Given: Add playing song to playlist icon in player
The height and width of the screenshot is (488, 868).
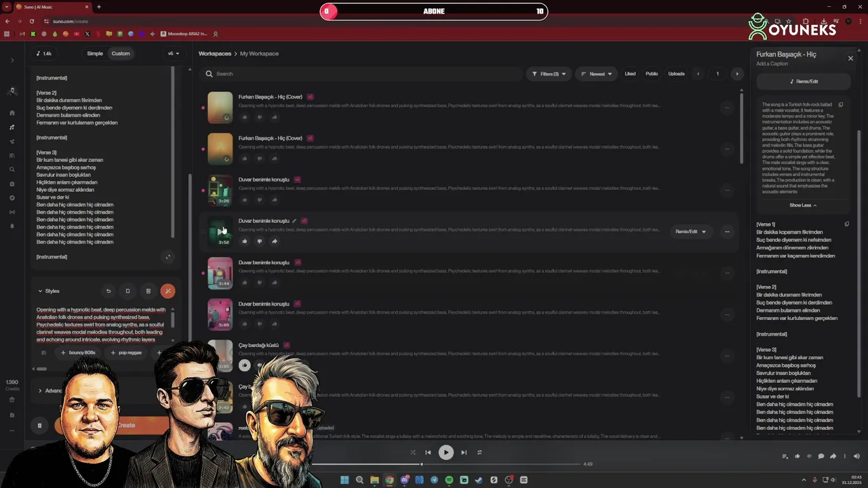Looking at the screenshot, I should point(785,456).
